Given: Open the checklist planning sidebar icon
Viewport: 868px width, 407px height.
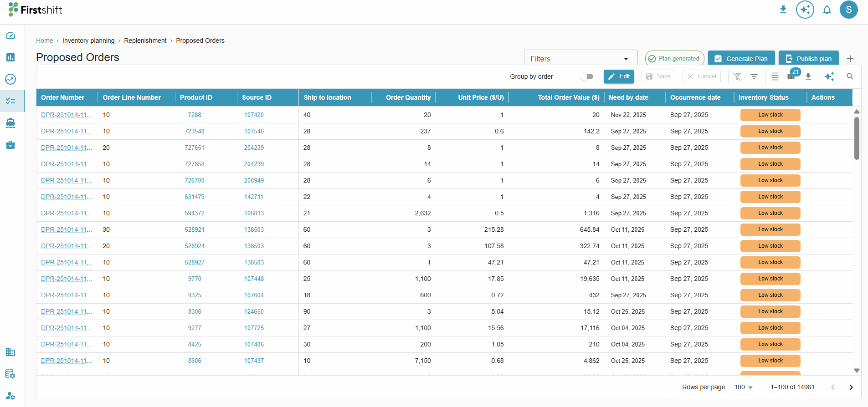Looking at the screenshot, I should [10, 101].
